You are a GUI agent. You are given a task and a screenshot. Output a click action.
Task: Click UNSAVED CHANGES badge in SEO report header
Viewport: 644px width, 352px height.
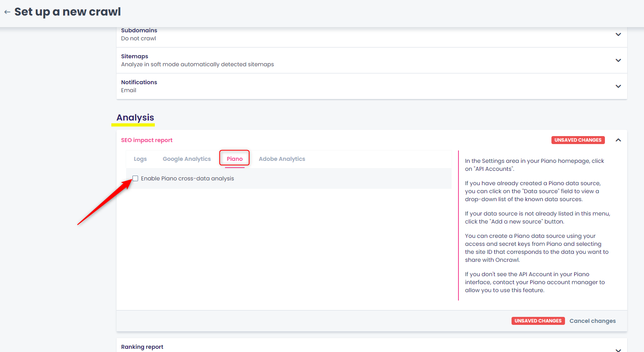pos(578,140)
